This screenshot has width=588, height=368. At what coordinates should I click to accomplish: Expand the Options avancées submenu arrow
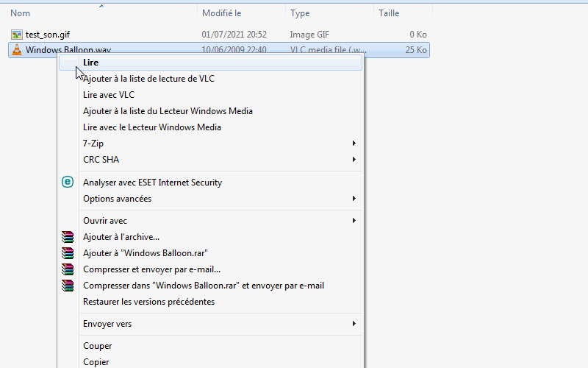click(354, 198)
